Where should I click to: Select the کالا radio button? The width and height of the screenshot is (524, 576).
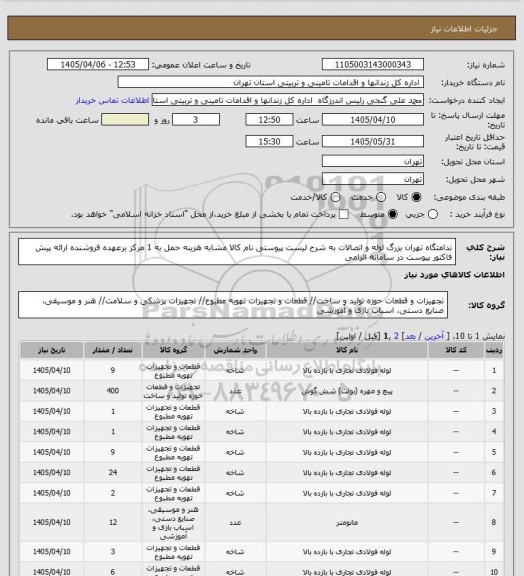coord(416,197)
